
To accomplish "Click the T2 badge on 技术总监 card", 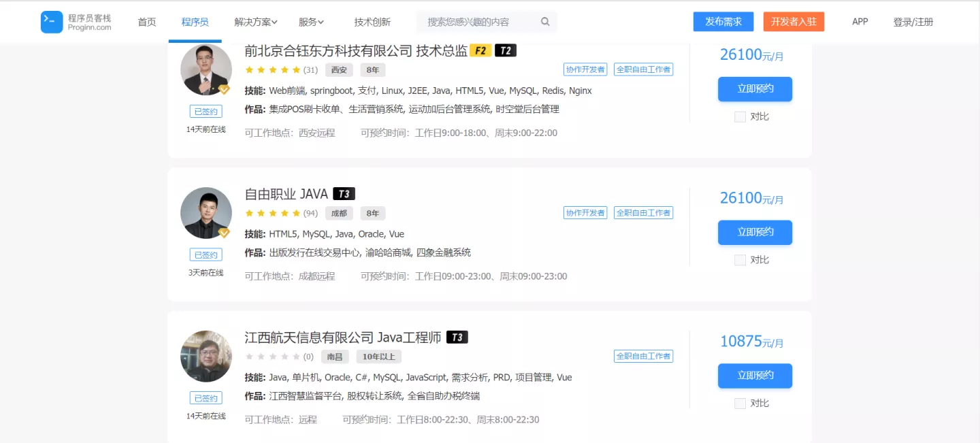I will point(506,50).
